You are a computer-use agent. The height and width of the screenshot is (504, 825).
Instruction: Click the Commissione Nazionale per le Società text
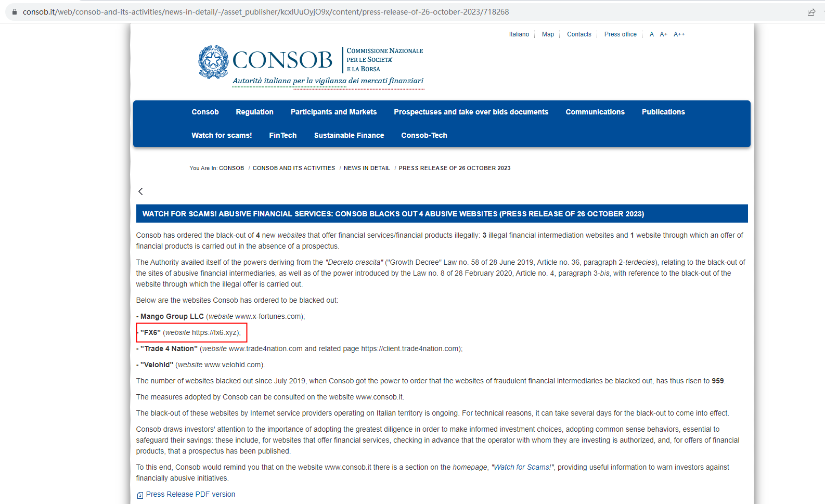point(385,60)
